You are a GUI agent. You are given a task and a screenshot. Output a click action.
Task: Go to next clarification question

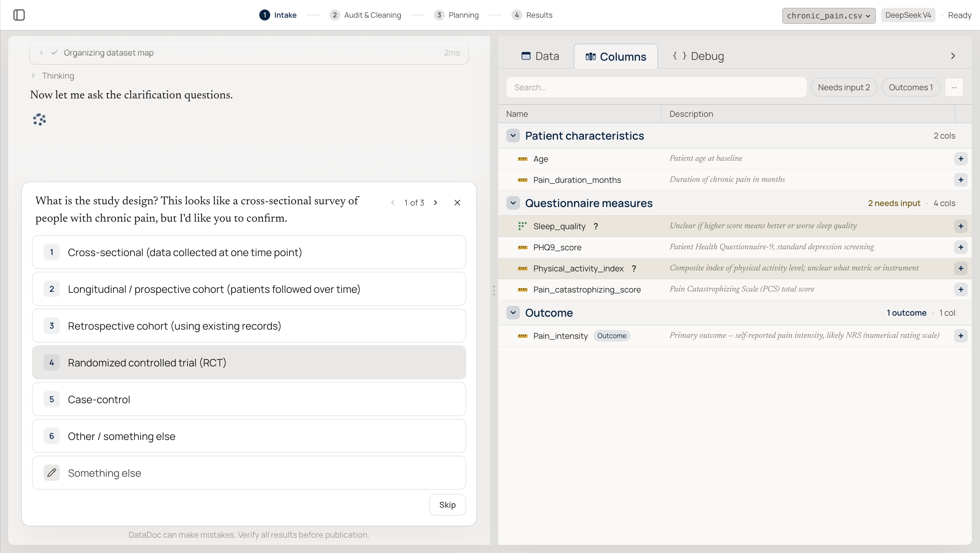click(436, 203)
